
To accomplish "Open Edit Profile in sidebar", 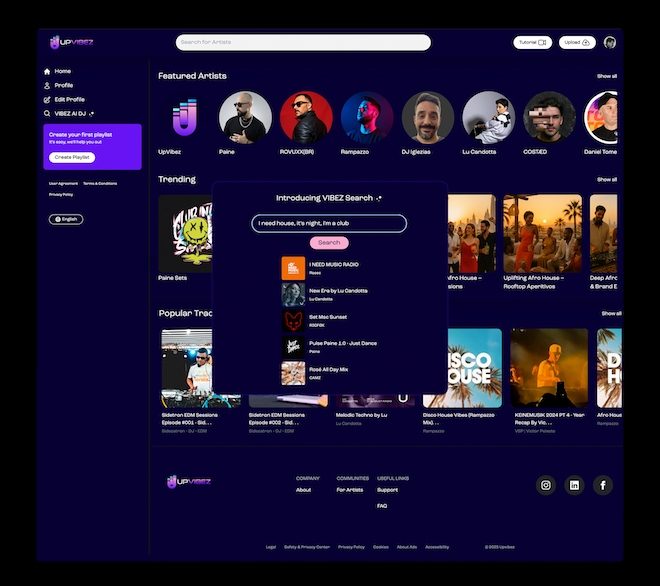I will pos(64,100).
